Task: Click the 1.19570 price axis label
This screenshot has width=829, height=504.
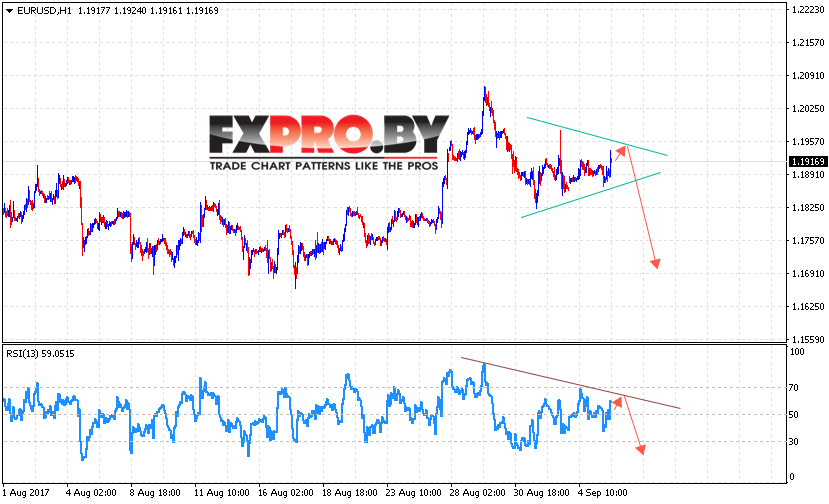Action: pos(808,141)
